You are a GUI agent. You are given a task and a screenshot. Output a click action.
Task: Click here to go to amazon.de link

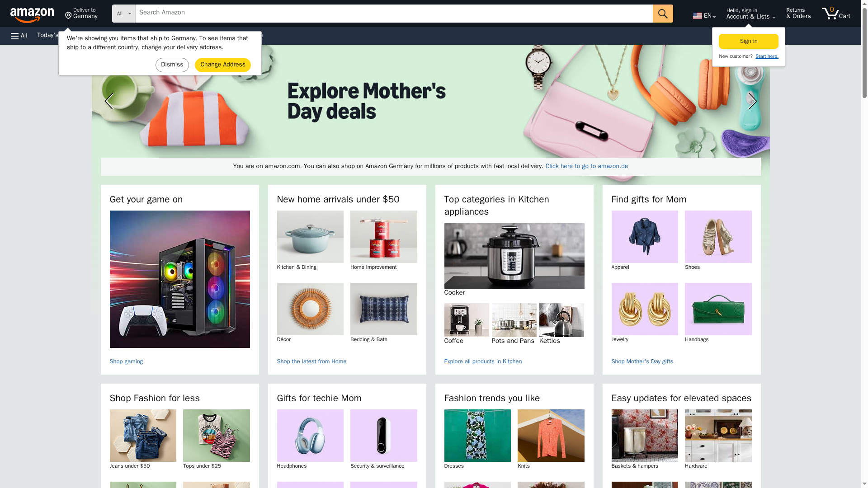pos(586,166)
